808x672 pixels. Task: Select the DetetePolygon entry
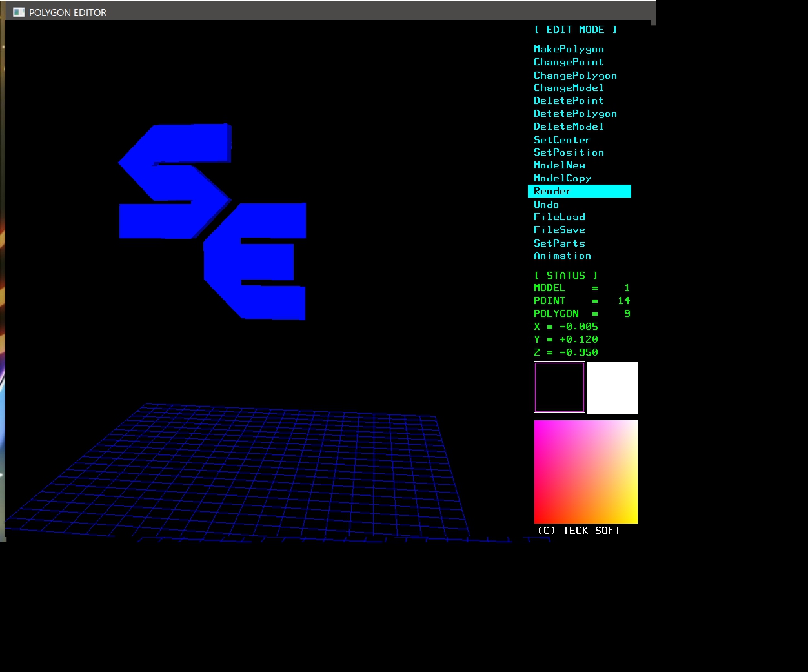(575, 114)
